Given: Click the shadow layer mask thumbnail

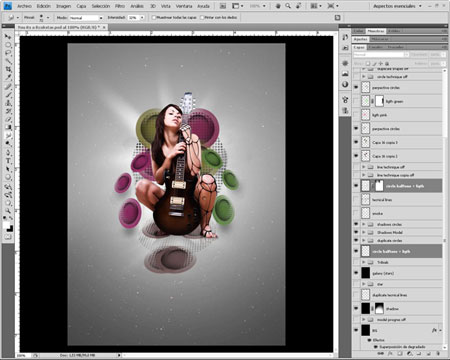Looking at the screenshot, I should click(379, 309).
